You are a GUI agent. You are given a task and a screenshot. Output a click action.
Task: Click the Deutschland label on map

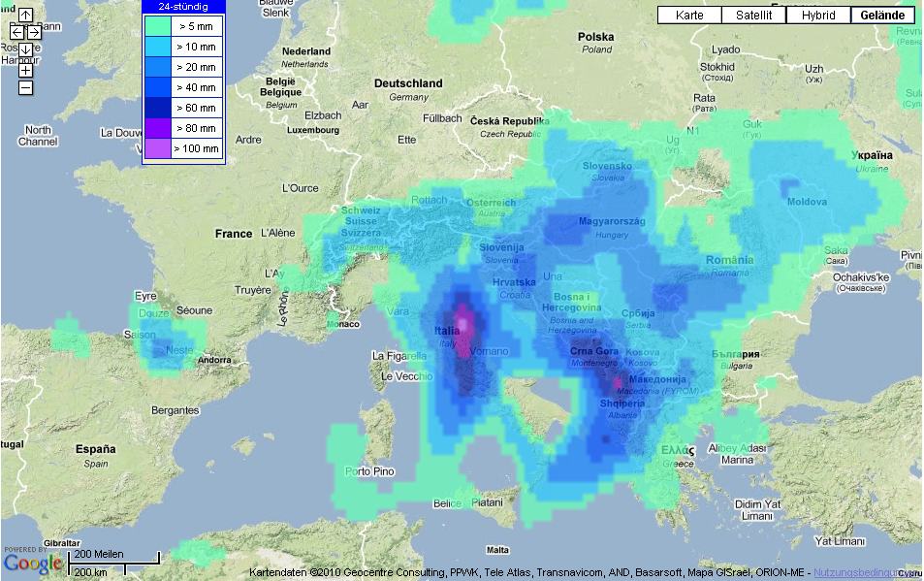[x=408, y=83]
